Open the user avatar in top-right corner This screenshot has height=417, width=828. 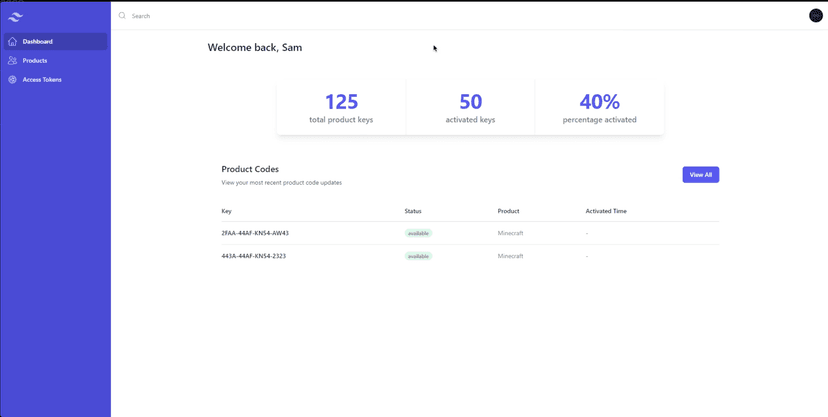click(x=815, y=16)
